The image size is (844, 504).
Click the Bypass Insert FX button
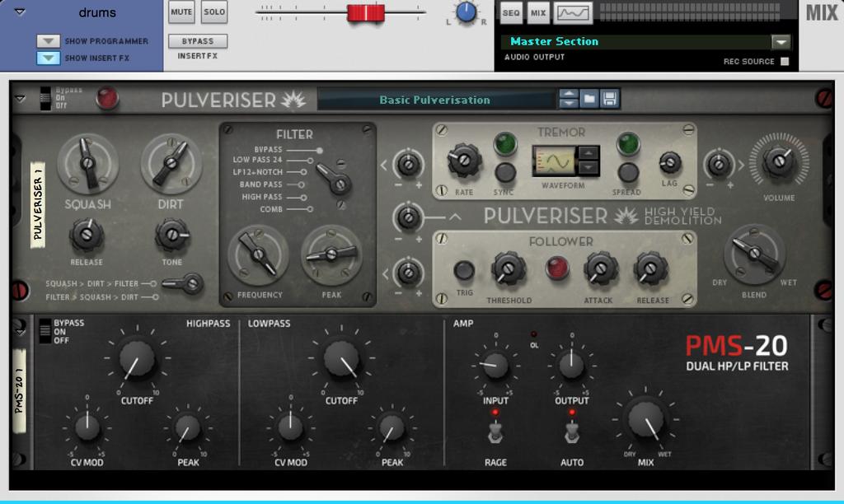point(198,41)
